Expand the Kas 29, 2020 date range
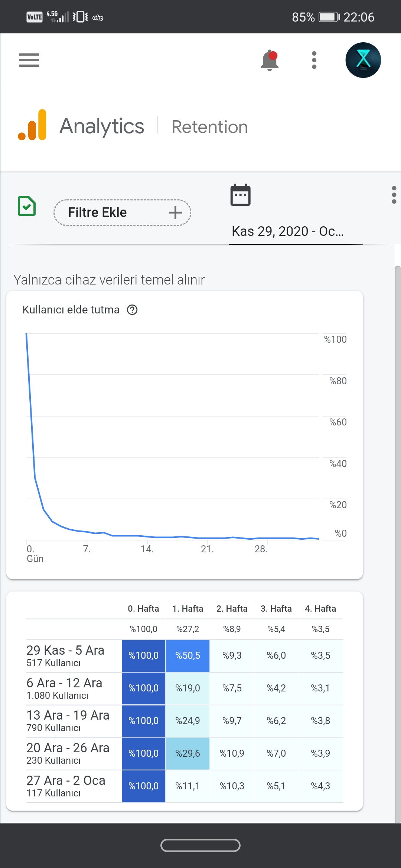The image size is (401, 868). (288, 231)
